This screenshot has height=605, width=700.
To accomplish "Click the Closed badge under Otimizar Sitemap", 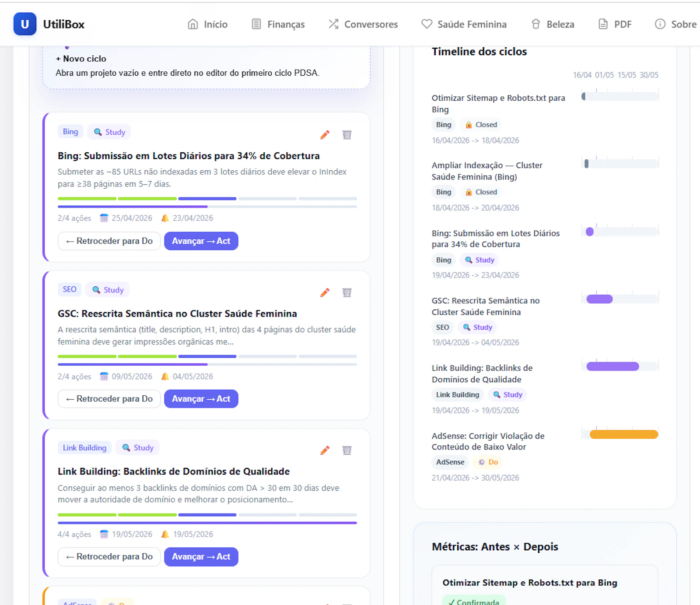I will 481,125.
